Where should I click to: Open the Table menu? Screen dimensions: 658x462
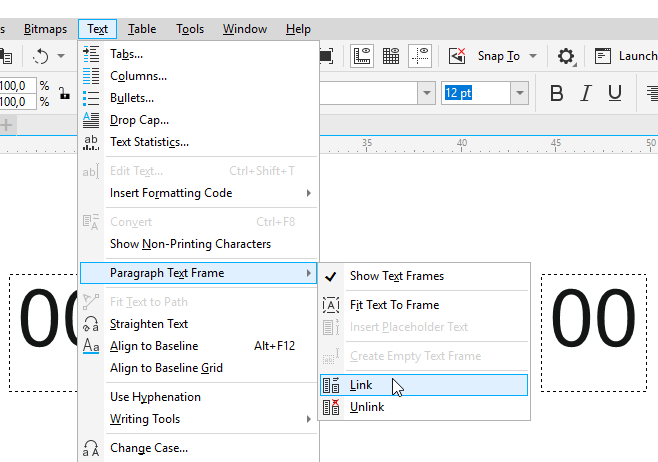coord(142,29)
